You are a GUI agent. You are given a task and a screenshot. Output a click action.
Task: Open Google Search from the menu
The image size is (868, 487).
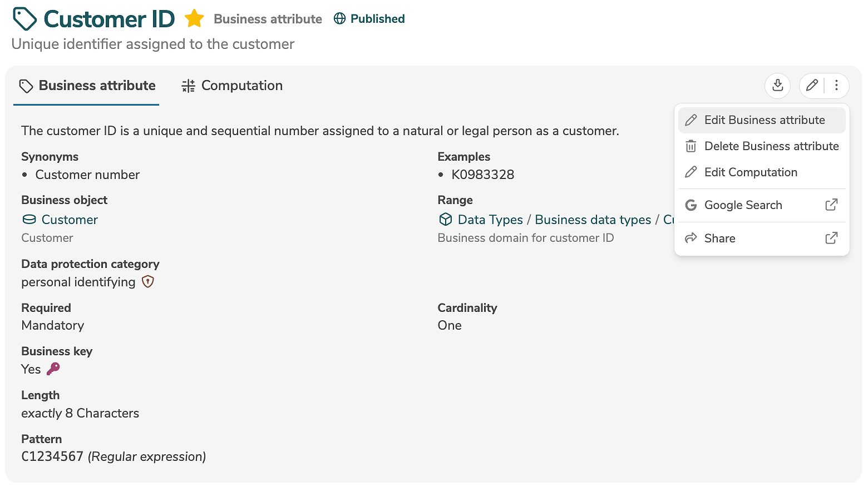[x=743, y=205]
